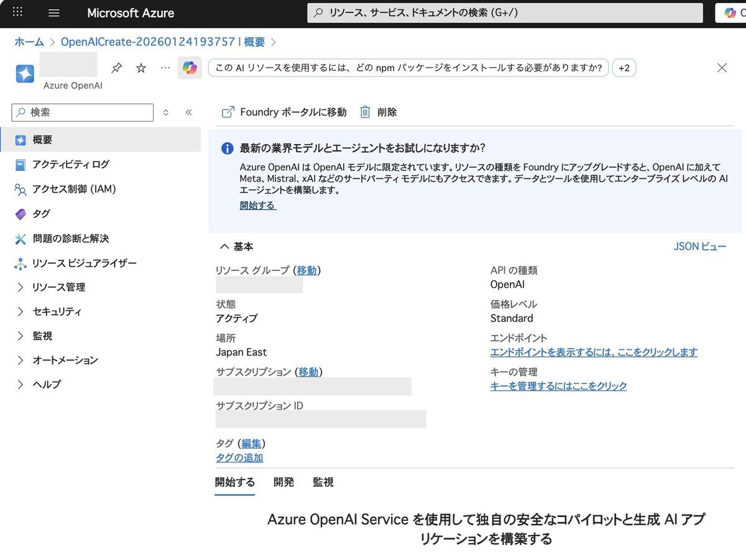Open the hamburger portal menu
Viewport: 746px width, 560px height.
pyautogui.click(x=54, y=12)
